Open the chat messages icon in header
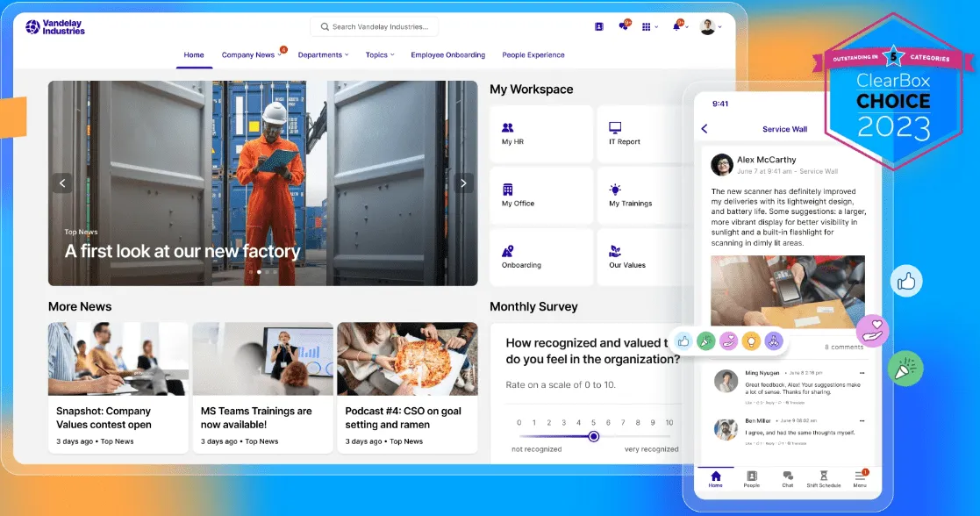 [623, 26]
